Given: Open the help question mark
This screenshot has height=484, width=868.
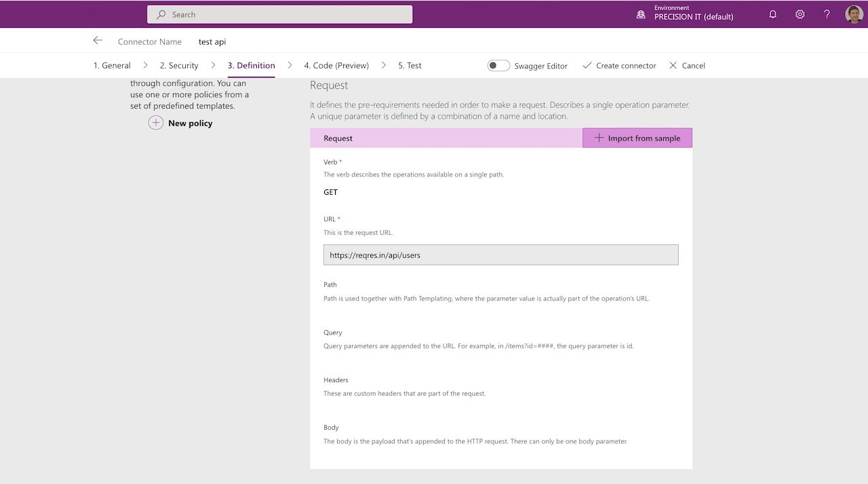Looking at the screenshot, I should (x=827, y=14).
